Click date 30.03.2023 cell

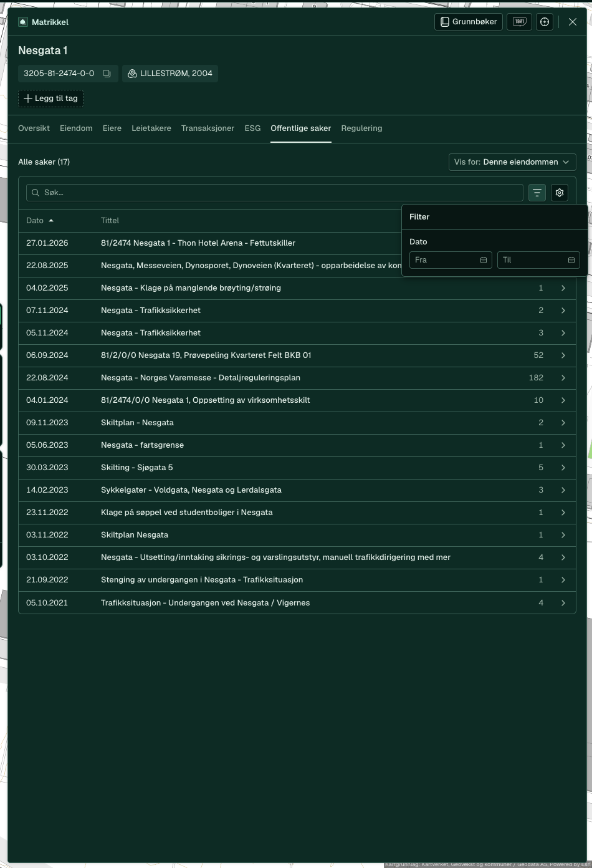tap(47, 468)
